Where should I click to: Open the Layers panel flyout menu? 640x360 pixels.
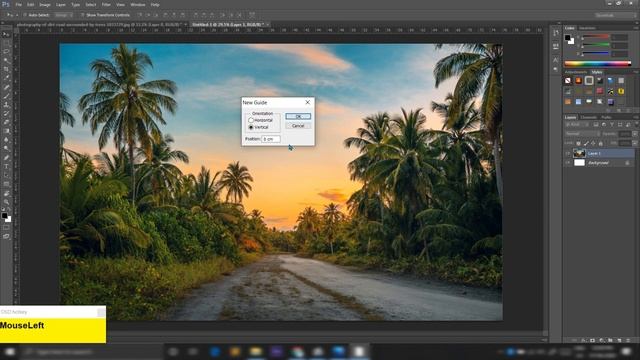pyautogui.click(x=636, y=117)
